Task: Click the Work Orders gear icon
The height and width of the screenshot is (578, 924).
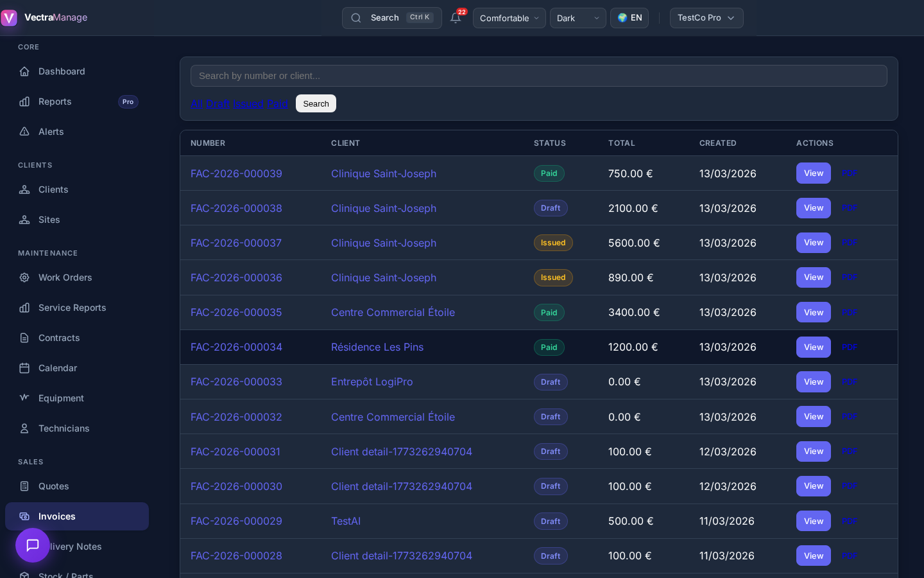Action: tap(24, 277)
